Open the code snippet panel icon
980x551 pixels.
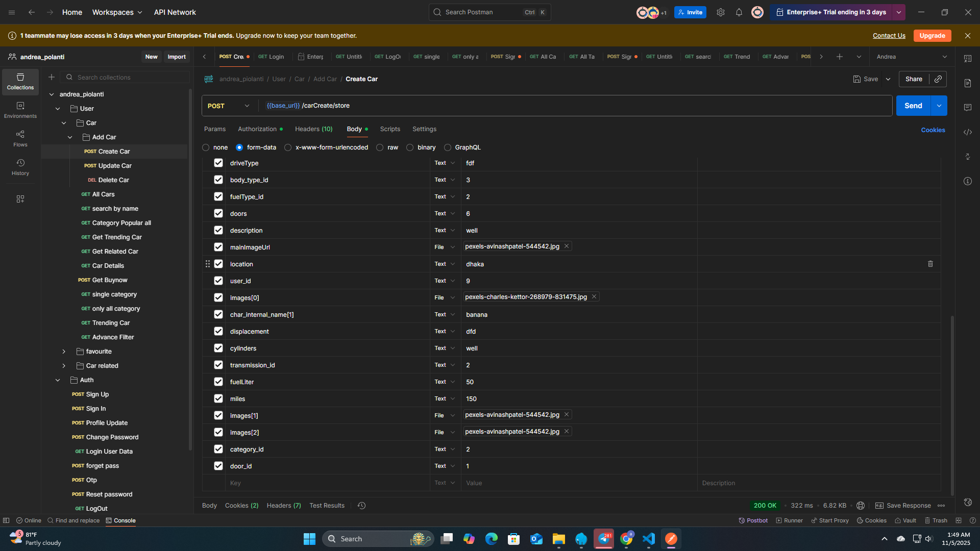pyautogui.click(x=968, y=132)
